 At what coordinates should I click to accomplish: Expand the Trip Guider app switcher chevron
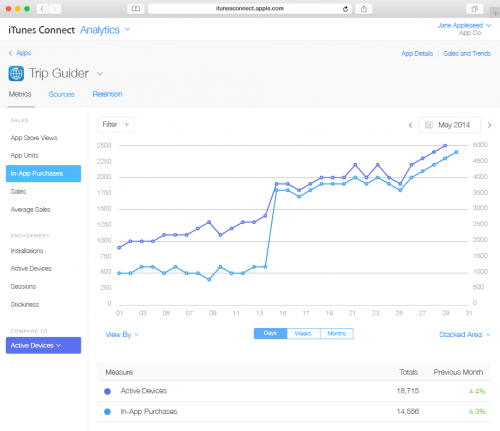pyautogui.click(x=100, y=74)
